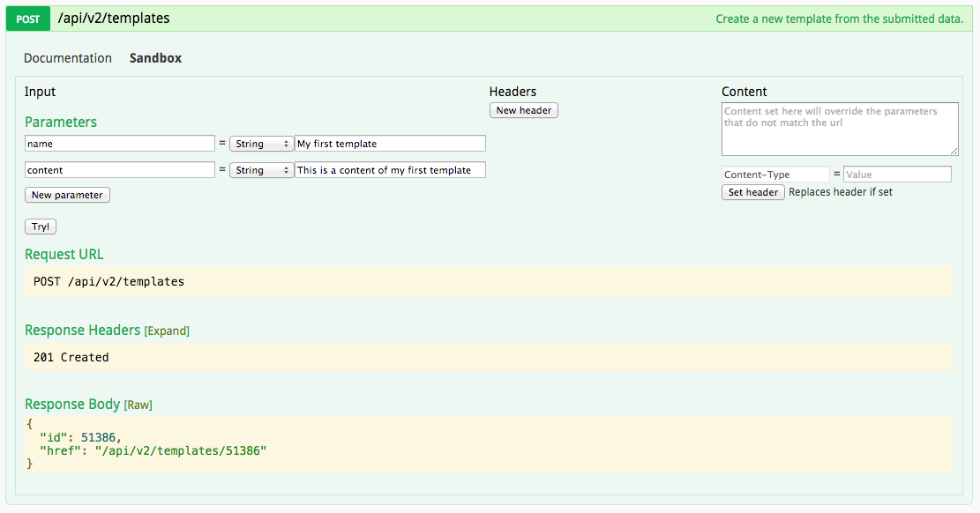Switch to the Documentation tab

pyautogui.click(x=68, y=58)
